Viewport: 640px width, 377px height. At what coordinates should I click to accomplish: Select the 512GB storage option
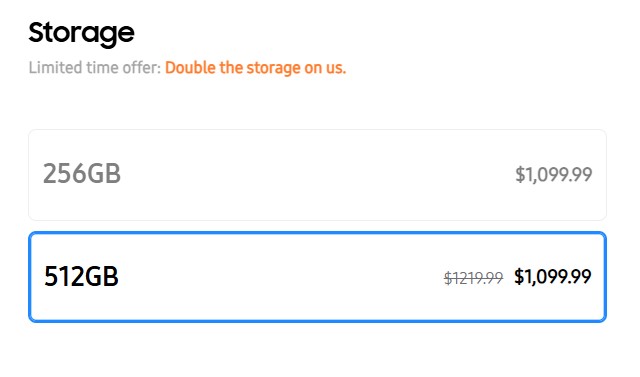pos(317,277)
